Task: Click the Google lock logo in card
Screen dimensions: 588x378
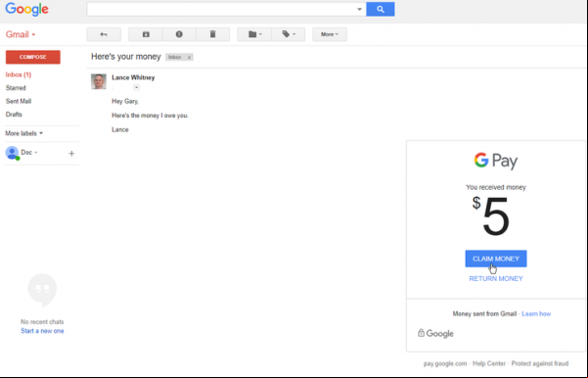Action: [435, 333]
